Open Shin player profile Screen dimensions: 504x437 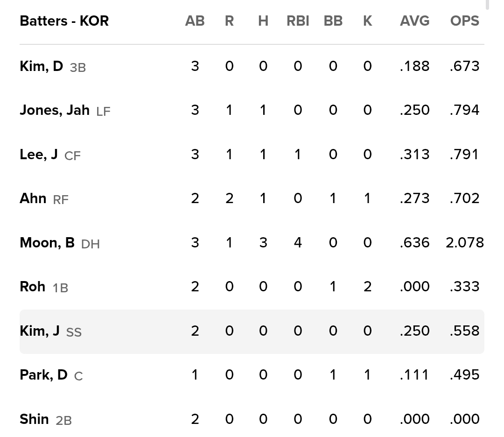(34, 419)
